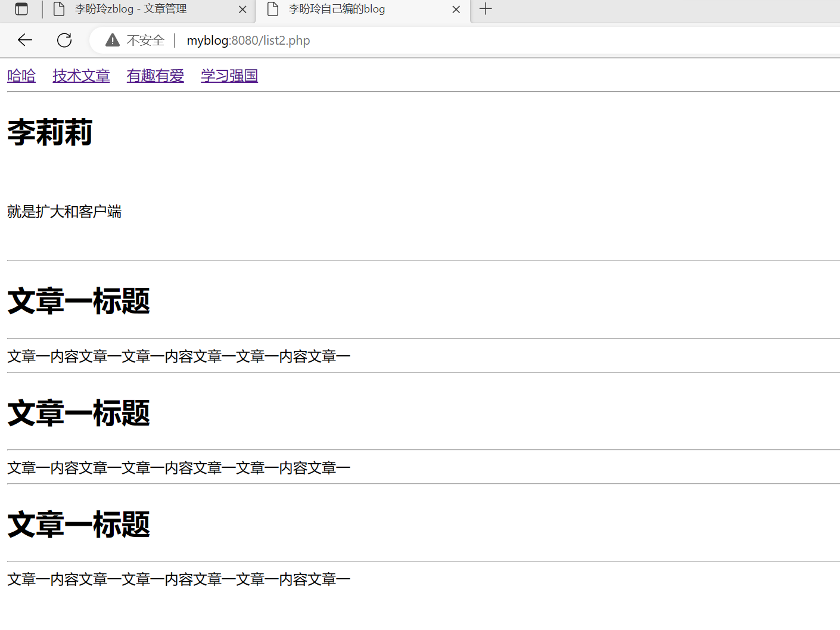Viewport: 840px width, 630px height.
Task: Open a new browser tab
Action: (486, 9)
